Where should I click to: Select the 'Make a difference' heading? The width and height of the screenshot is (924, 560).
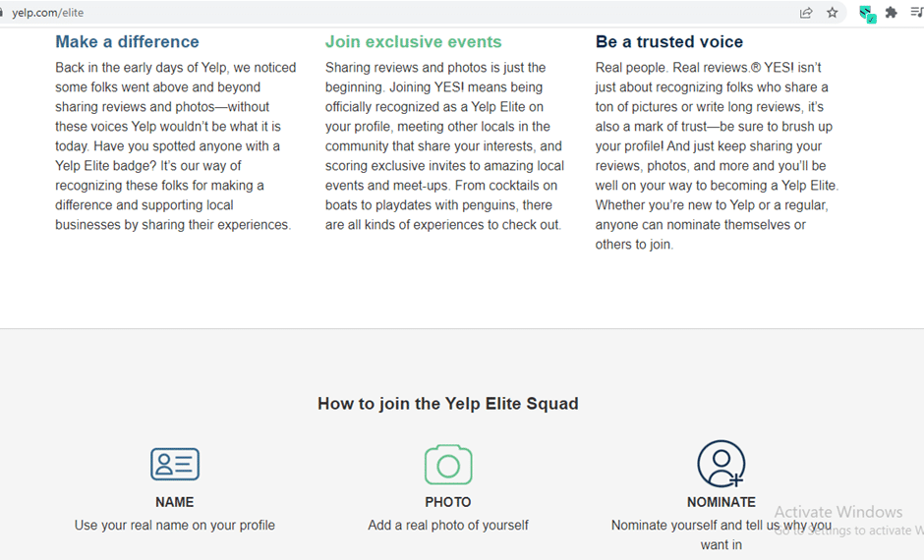127,42
